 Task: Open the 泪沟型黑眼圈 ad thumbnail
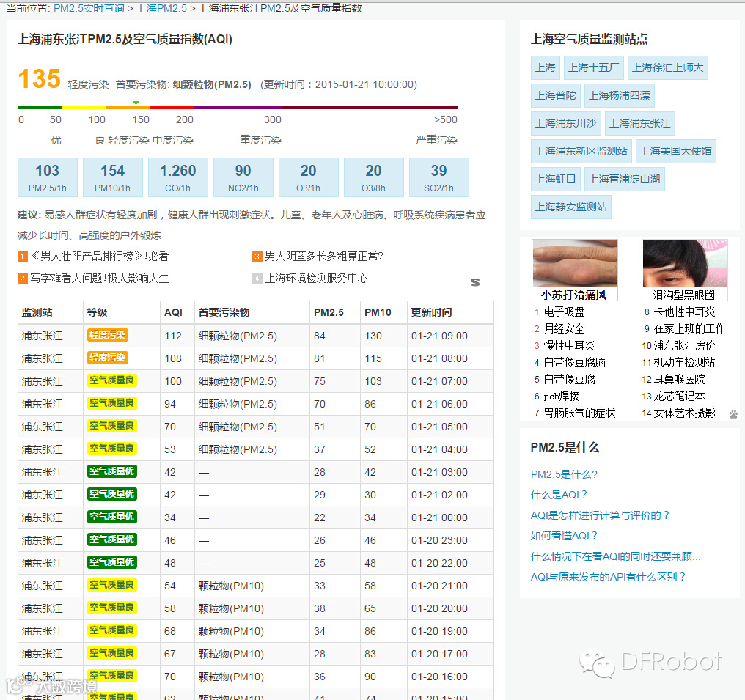pos(685,270)
